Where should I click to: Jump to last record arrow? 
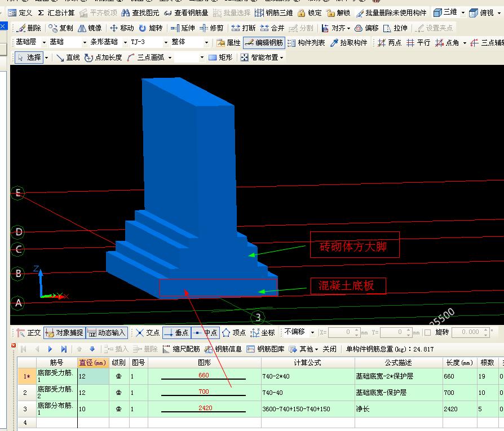coord(64,349)
